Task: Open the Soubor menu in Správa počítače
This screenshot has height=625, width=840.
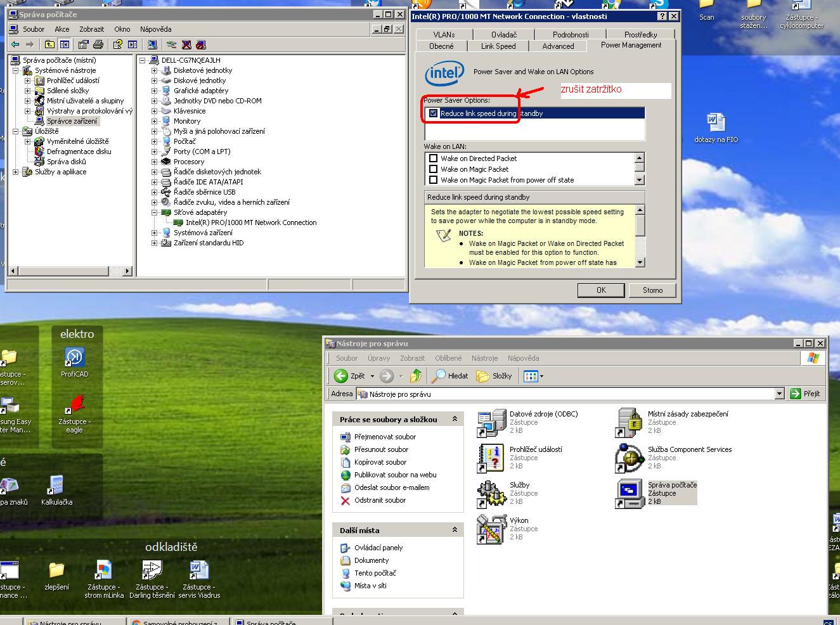Action: tap(34, 29)
